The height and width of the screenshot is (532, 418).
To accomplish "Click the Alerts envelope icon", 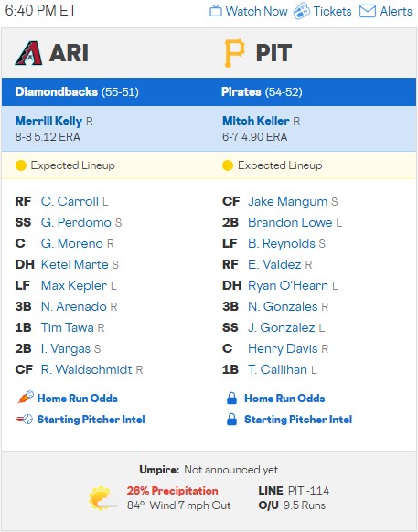I will [368, 11].
